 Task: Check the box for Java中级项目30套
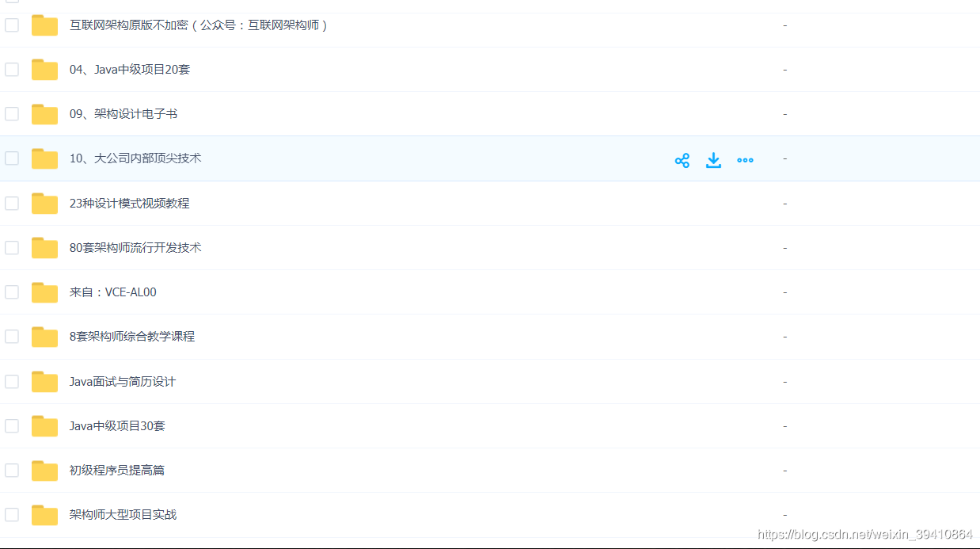(12, 426)
